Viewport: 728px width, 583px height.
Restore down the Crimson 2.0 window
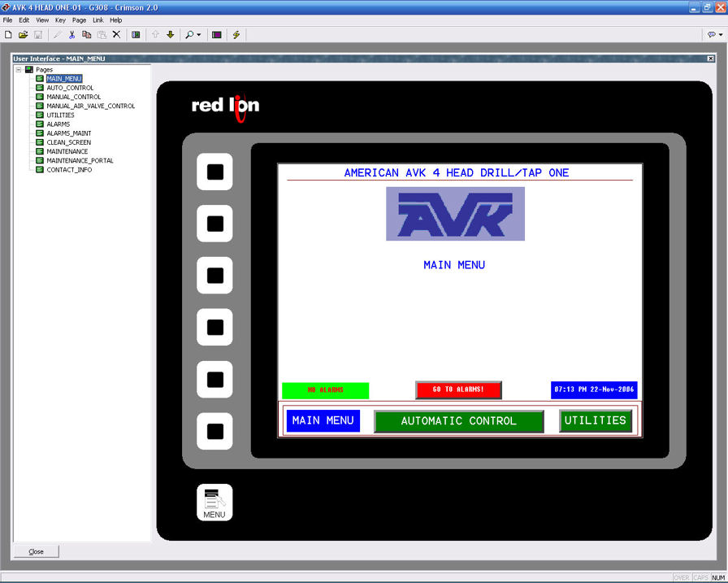point(707,7)
